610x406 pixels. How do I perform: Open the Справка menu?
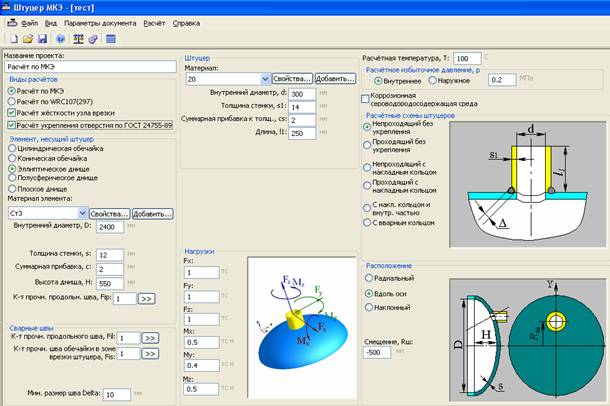coord(186,23)
